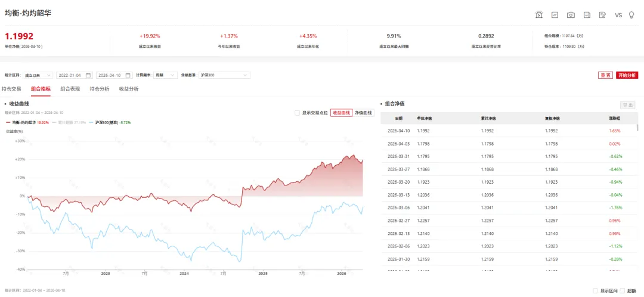This screenshot has width=644, height=297.
Task: Enable the 超额 checkbox
Action: (623, 290)
